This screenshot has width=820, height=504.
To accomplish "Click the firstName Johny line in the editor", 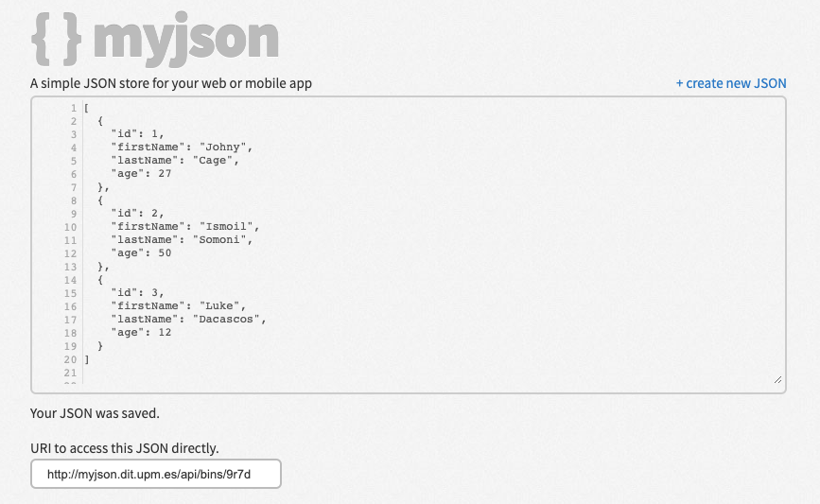I will [182, 148].
